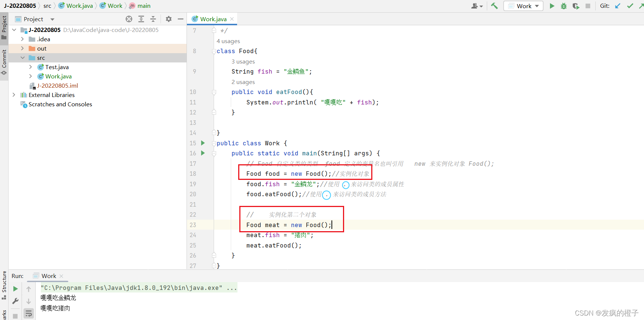Image resolution: width=644 pixels, height=320 pixels.
Task: Expand External Libraries
Action: click(14, 95)
